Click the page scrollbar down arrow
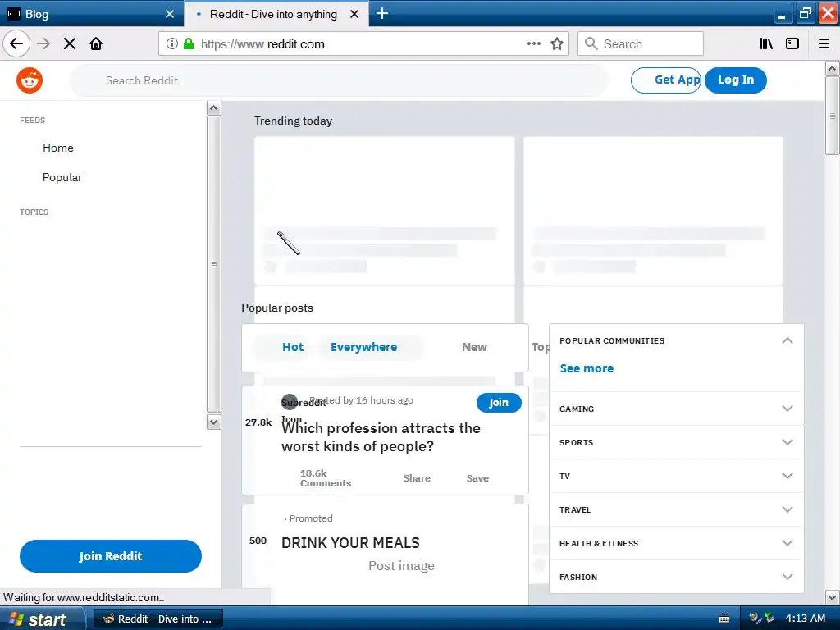The width and height of the screenshot is (840, 630). point(832,597)
